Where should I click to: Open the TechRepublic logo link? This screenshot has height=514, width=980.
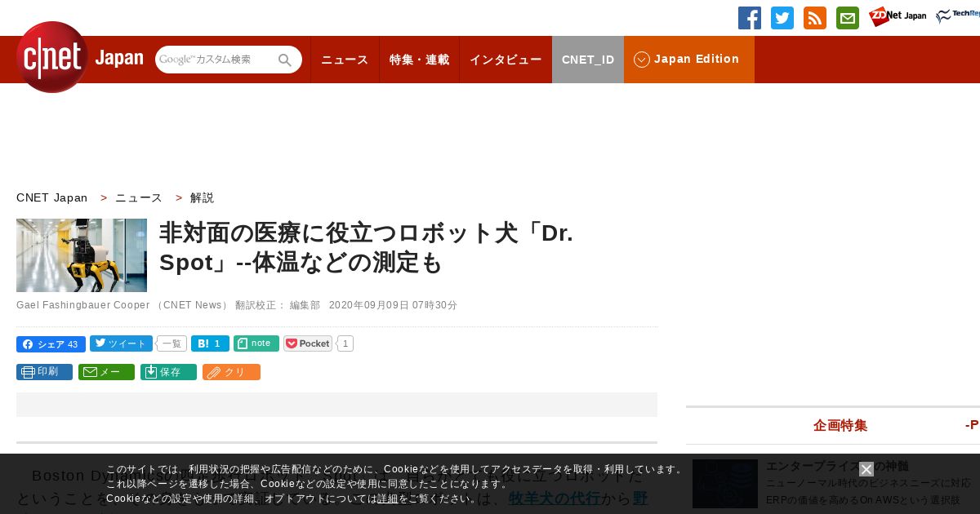958,16
